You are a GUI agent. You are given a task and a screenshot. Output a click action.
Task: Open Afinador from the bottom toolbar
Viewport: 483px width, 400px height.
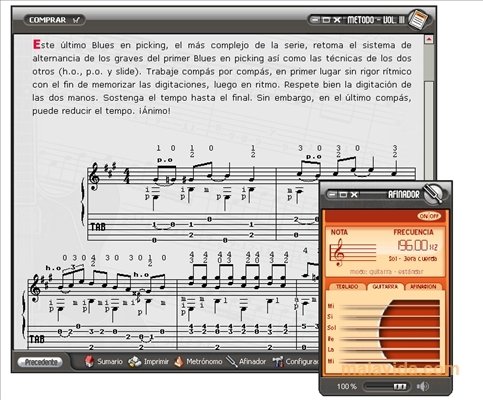coord(246,361)
